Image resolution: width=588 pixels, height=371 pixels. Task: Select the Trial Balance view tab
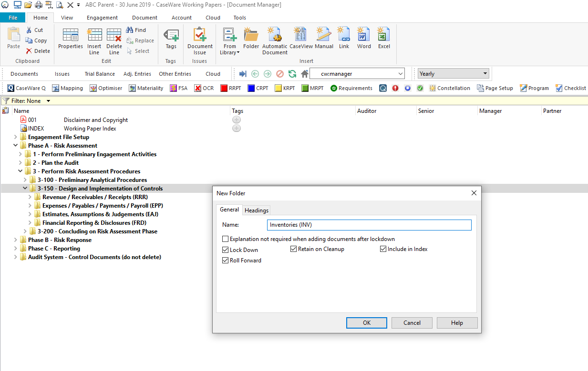[x=100, y=74]
